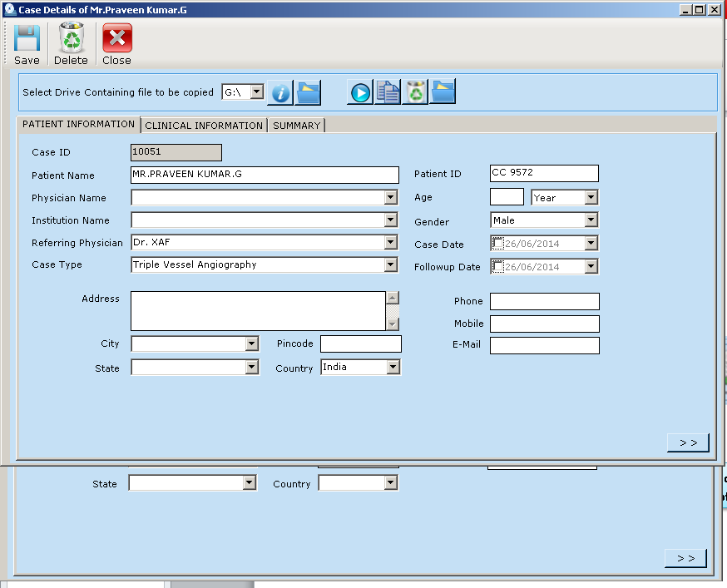The height and width of the screenshot is (588, 727).
Task: Open the G:\ drive selection dropdown
Action: coord(256,92)
